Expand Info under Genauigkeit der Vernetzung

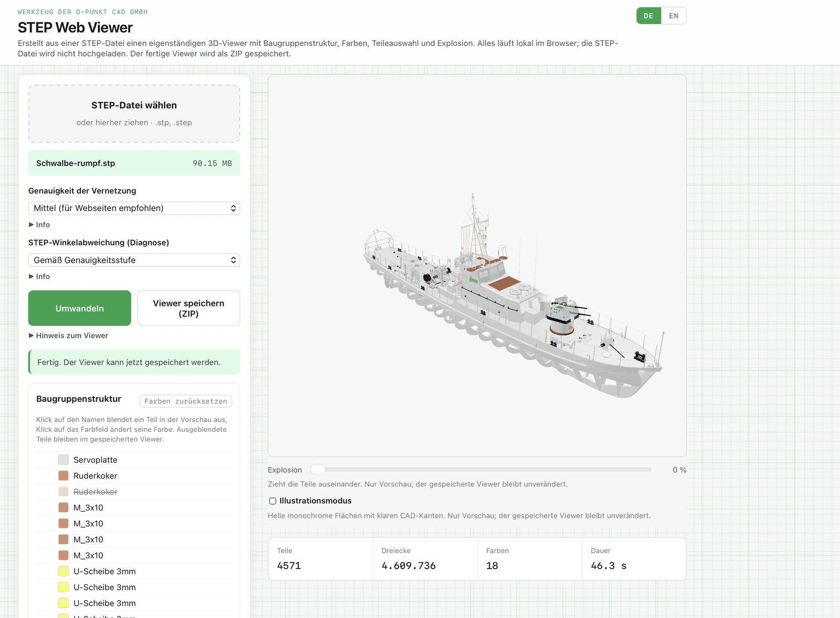point(39,225)
